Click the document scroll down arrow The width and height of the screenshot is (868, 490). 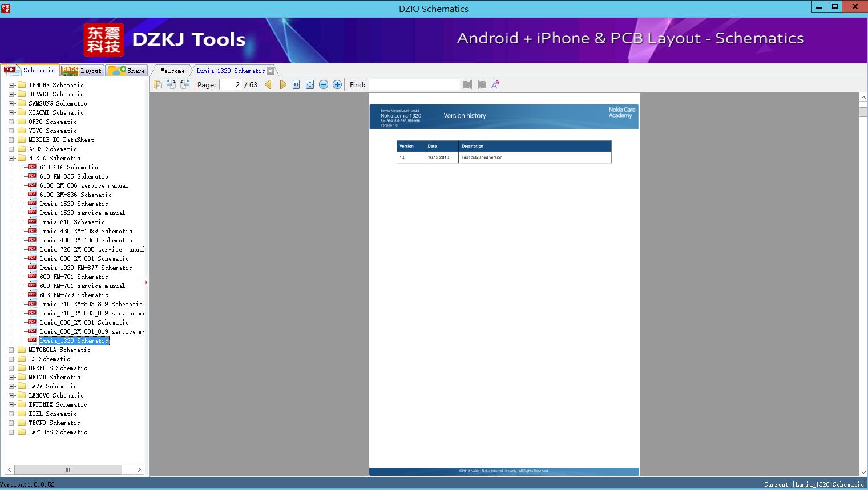click(863, 472)
